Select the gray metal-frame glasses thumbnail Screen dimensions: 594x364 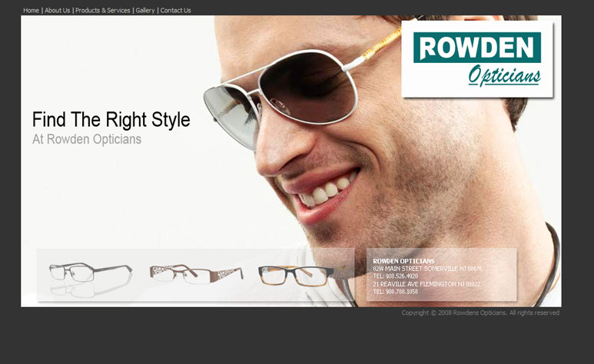90,273
